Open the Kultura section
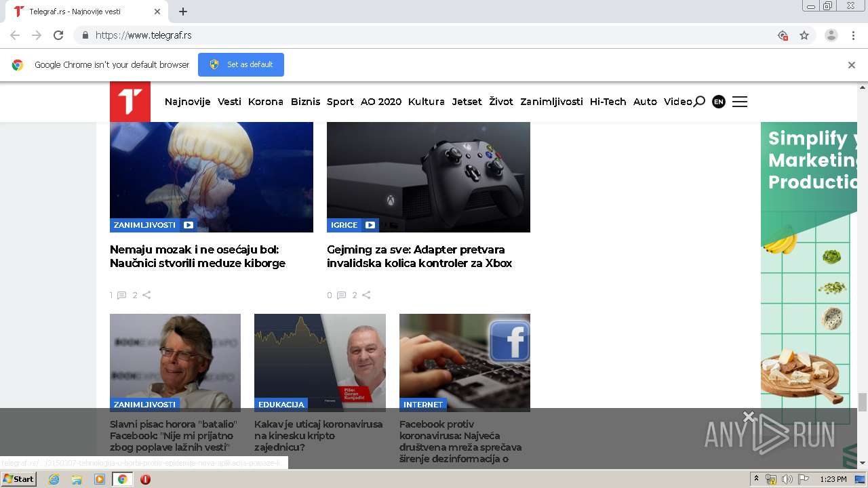The width and height of the screenshot is (868, 488). (427, 102)
